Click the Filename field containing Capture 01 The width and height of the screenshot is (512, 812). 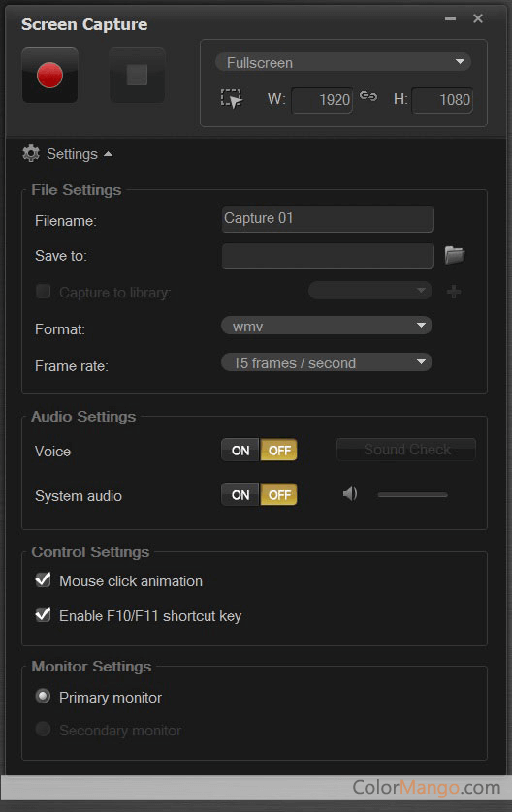(x=328, y=219)
